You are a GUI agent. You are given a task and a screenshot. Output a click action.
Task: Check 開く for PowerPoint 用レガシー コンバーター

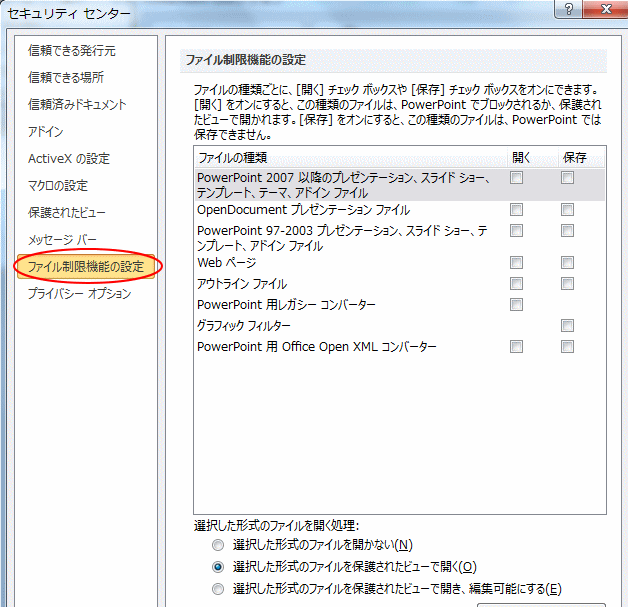(516, 305)
